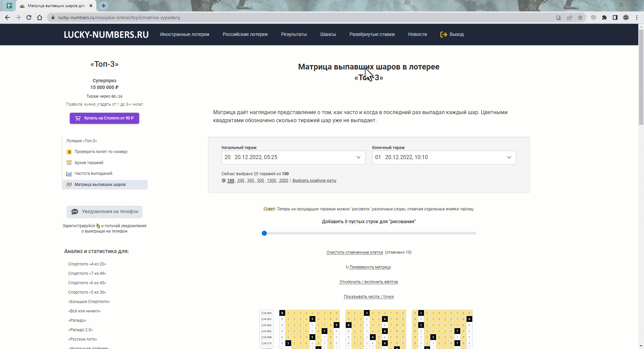Open the Результаты menu item
This screenshot has height=349, width=644.
tap(294, 34)
